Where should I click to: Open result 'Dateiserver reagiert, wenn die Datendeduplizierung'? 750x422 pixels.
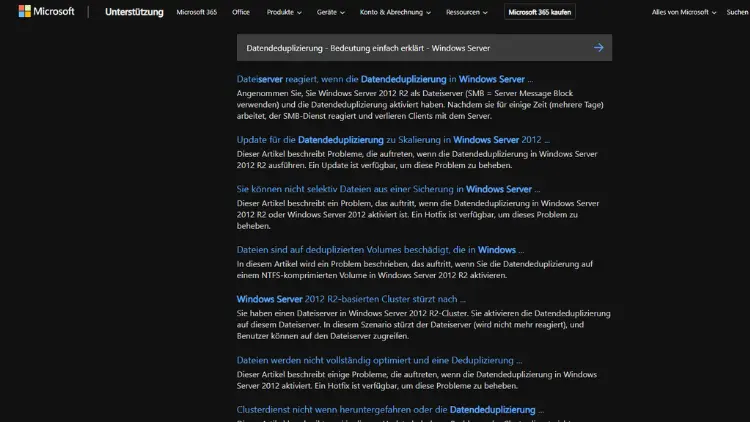pos(385,79)
